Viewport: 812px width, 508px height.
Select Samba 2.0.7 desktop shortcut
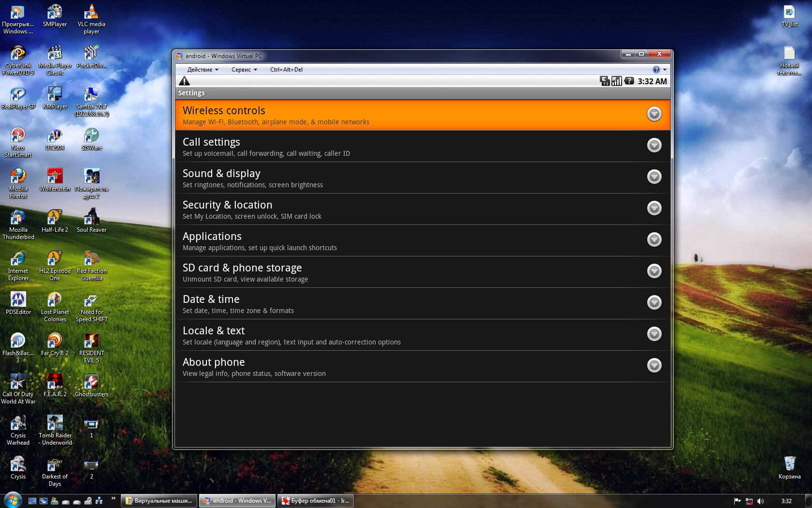click(x=91, y=102)
